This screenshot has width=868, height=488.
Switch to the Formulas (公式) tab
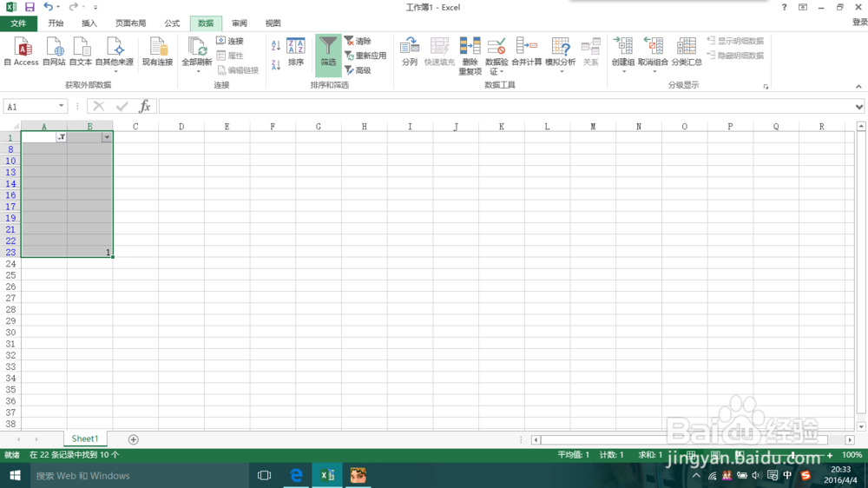(x=172, y=23)
